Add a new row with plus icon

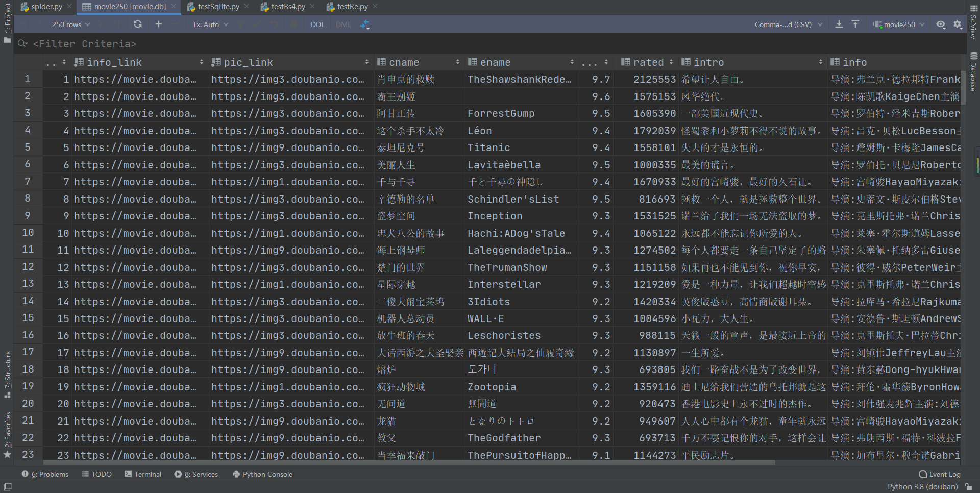[159, 24]
